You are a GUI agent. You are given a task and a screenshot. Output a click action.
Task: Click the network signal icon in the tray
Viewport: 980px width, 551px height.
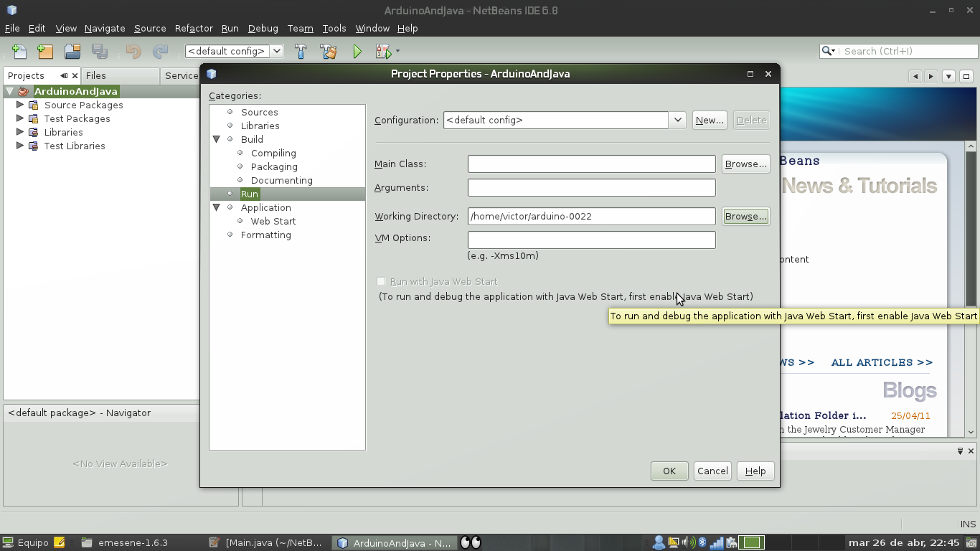coord(716,542)
